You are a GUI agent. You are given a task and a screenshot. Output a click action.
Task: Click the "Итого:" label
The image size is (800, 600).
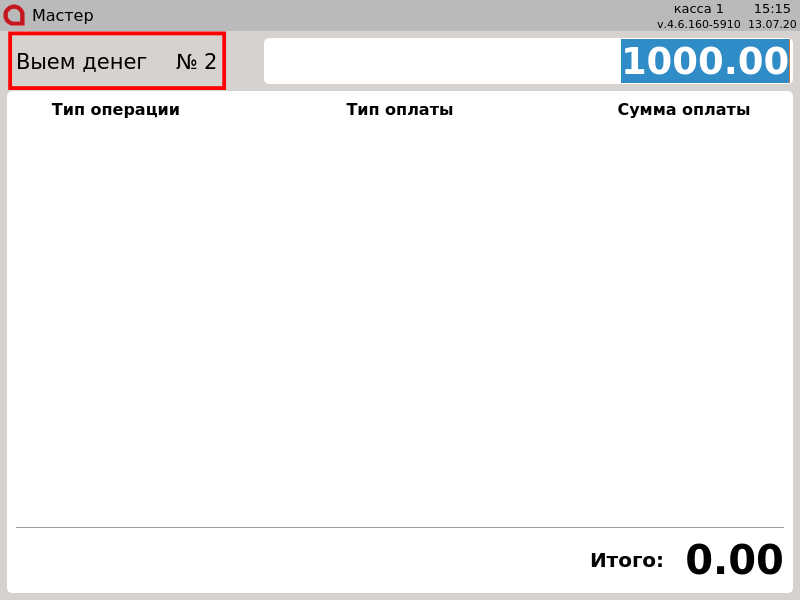(626, 561)
